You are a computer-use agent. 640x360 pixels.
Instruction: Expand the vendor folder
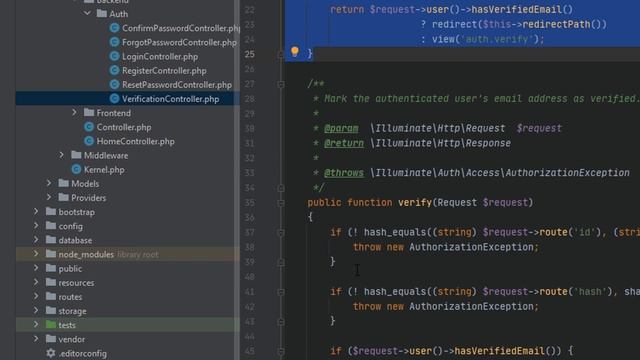36,339
